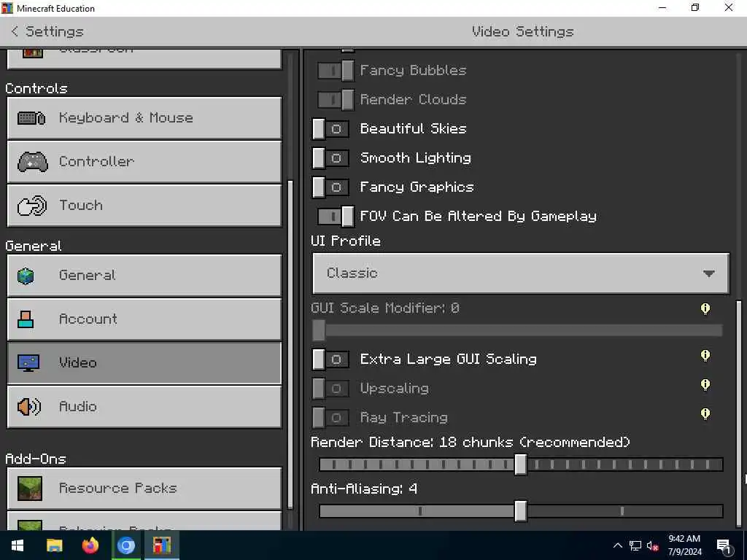Image resolution: width=747 pixels, height=560 pixels.
Task: Click the keyboard icon beside Keyboard & Mouse
Action: tap(31, 118)
